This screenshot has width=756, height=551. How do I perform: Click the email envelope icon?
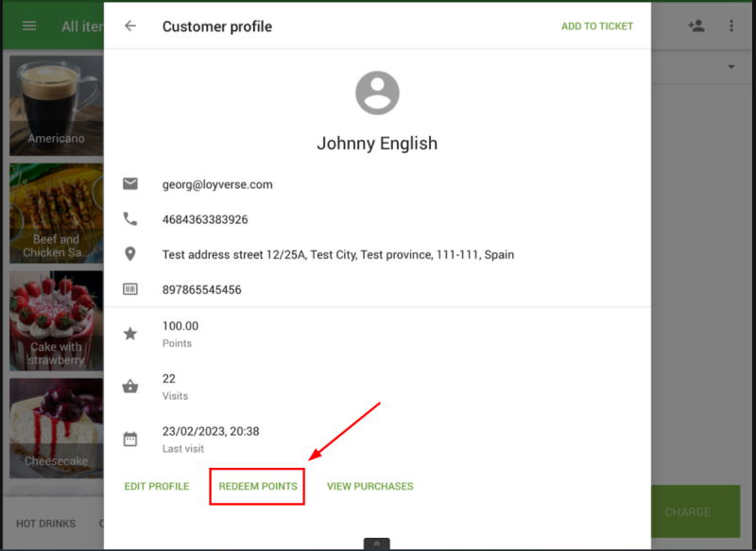coord(130,184)
